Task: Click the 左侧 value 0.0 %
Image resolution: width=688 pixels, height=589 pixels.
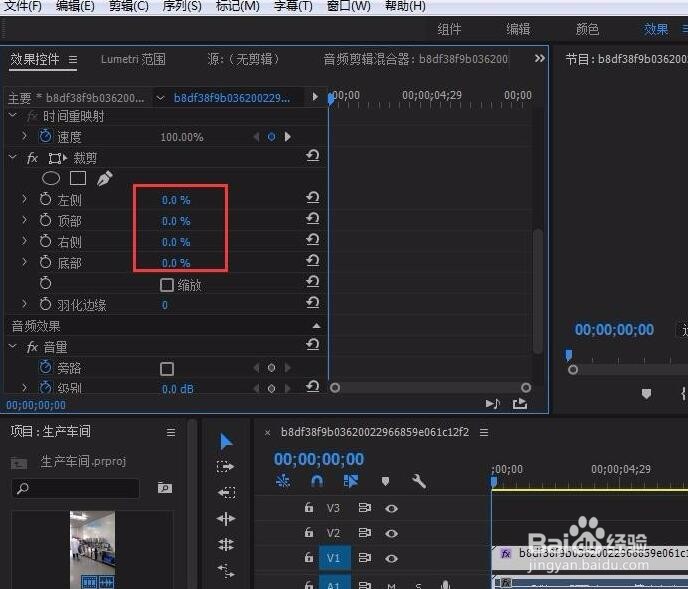Action: click(x=176, y=200)
